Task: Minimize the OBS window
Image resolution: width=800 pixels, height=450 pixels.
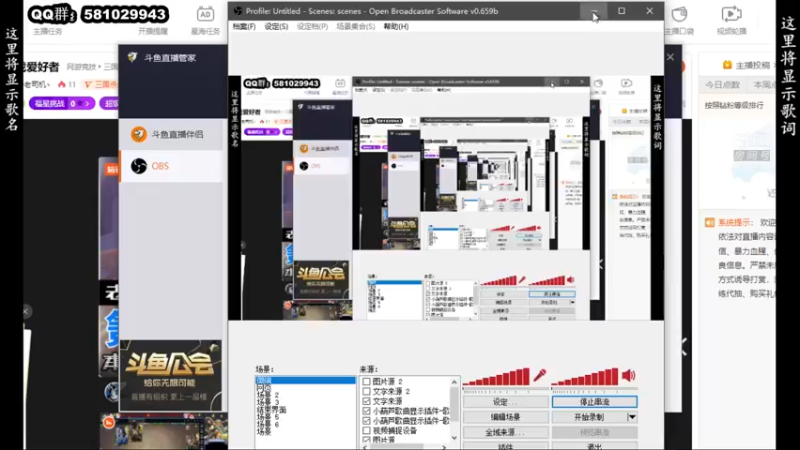Action: 593,11
